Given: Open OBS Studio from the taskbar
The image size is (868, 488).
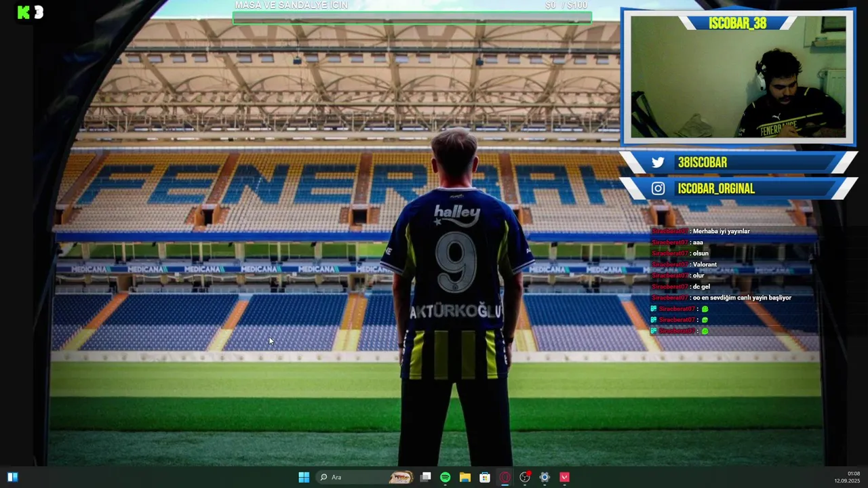Looking at the screenshot, I should pyautogui.click(x=525, y=477).
